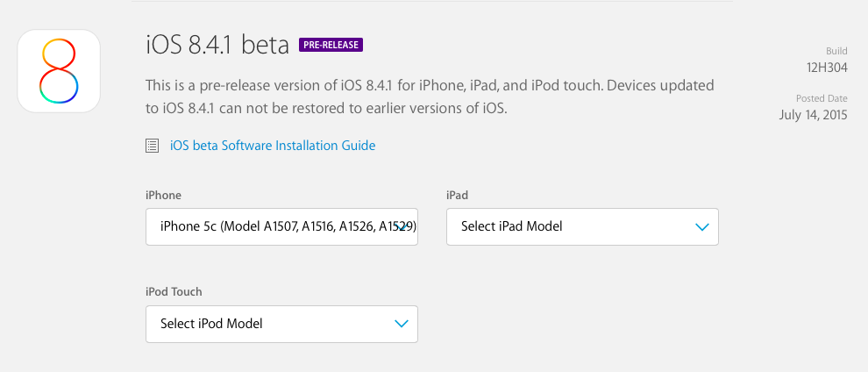This screenshot has height=372, width=868.
Task: Click the Build label text
Action: click(x=836, y=52)
